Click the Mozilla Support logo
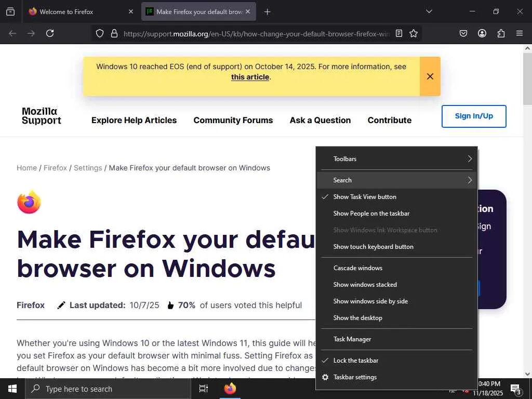Screen dimensions: 532x399 pyautogui.click(x=42, y=116)
